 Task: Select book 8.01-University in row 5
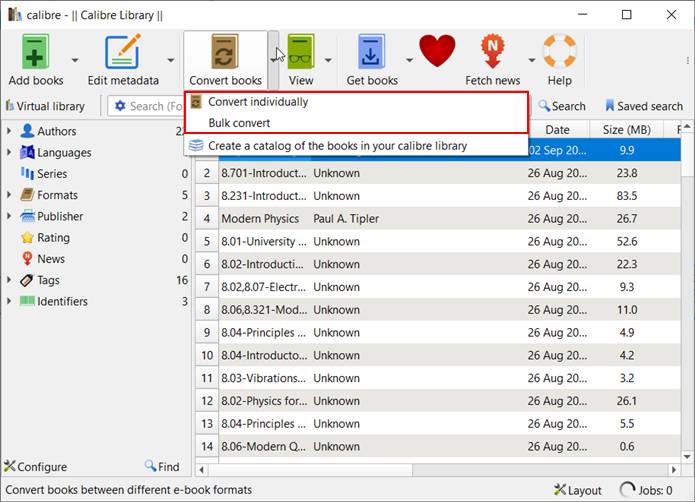click(x=263, y=241)
